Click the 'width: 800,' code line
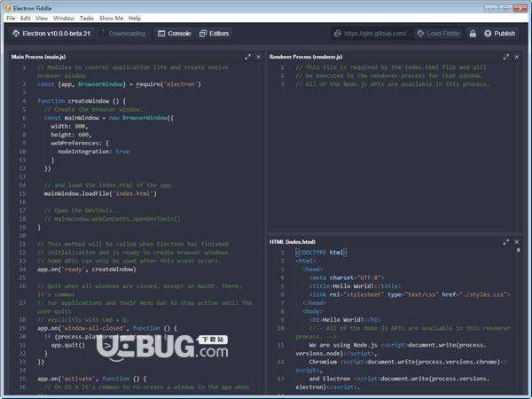The image size is (532, 399). coord(69,126)
